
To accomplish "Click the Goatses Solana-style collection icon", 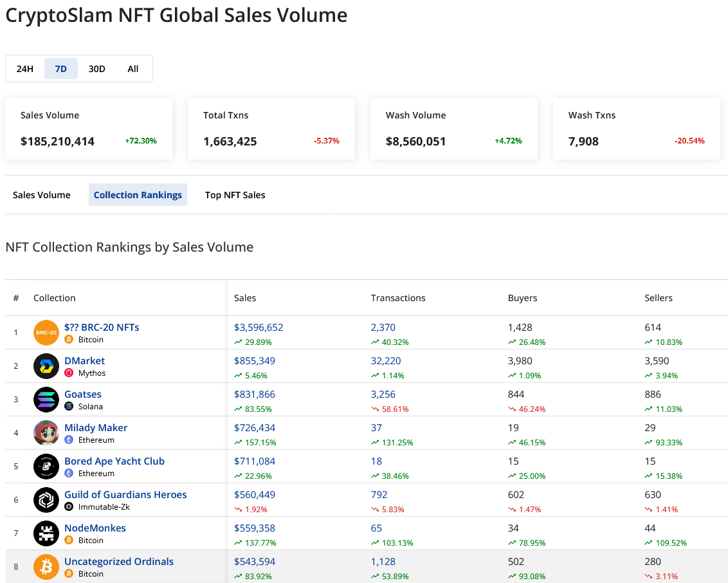I will tap(46, 400).
